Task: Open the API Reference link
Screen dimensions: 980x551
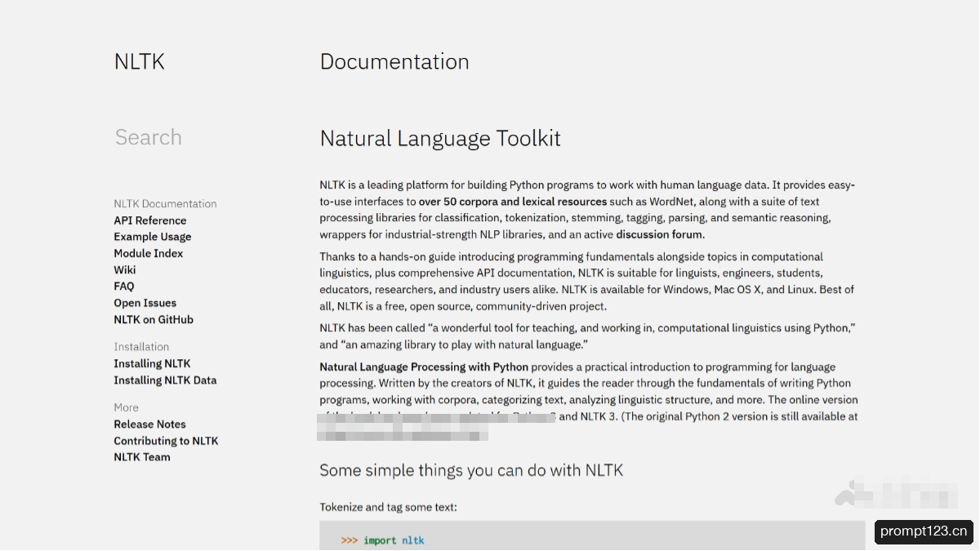Action: pyautogui.click(x=150, y=220)
